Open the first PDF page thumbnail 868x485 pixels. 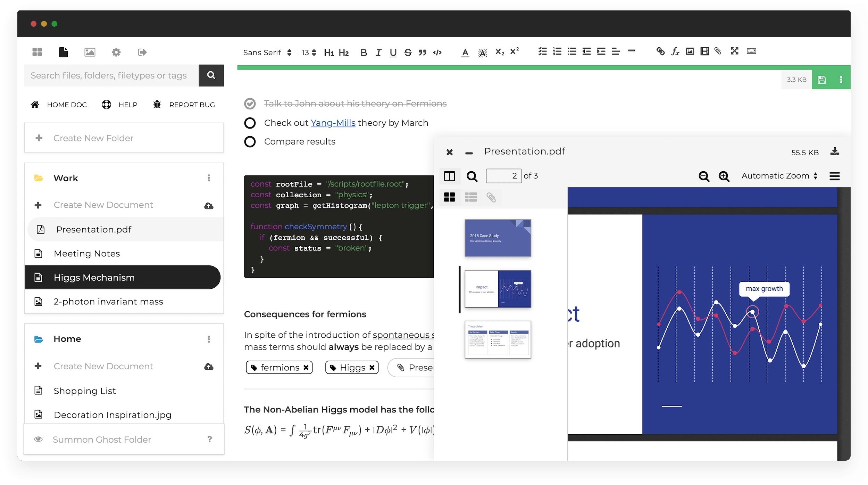click(x=498, y=238)
